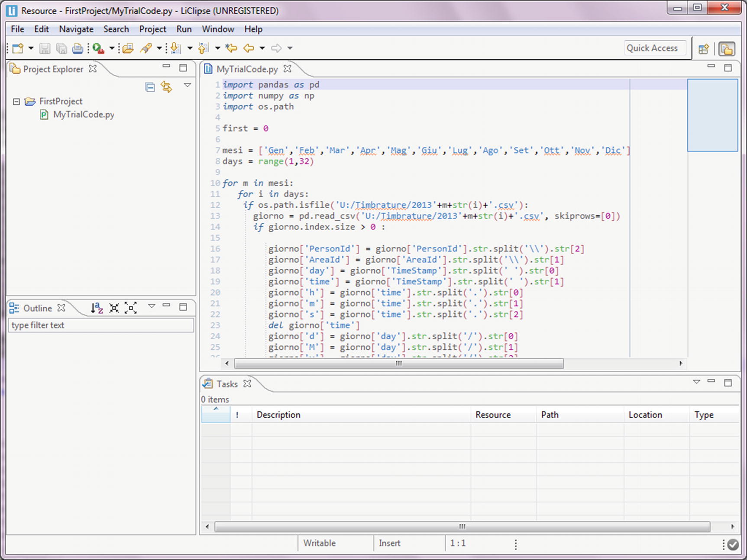747x560 pixels.
Task: Click Expand All icon in Outline
Action: 130,308
